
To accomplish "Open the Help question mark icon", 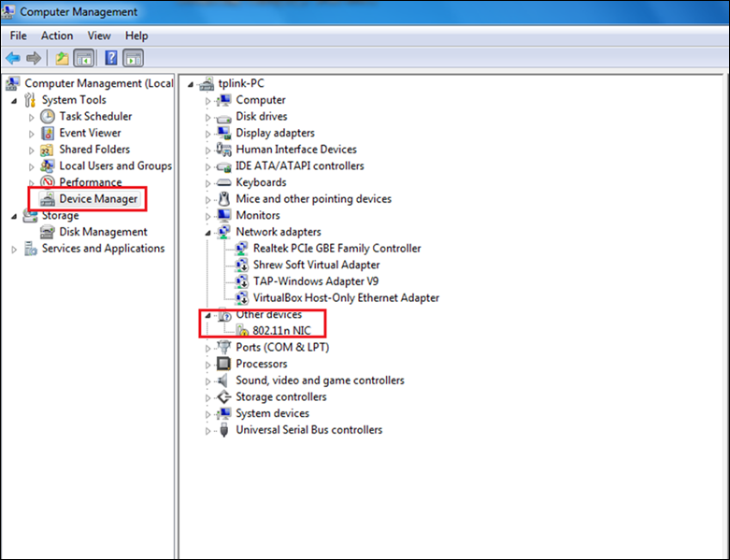I will click(x=111, y=58).
